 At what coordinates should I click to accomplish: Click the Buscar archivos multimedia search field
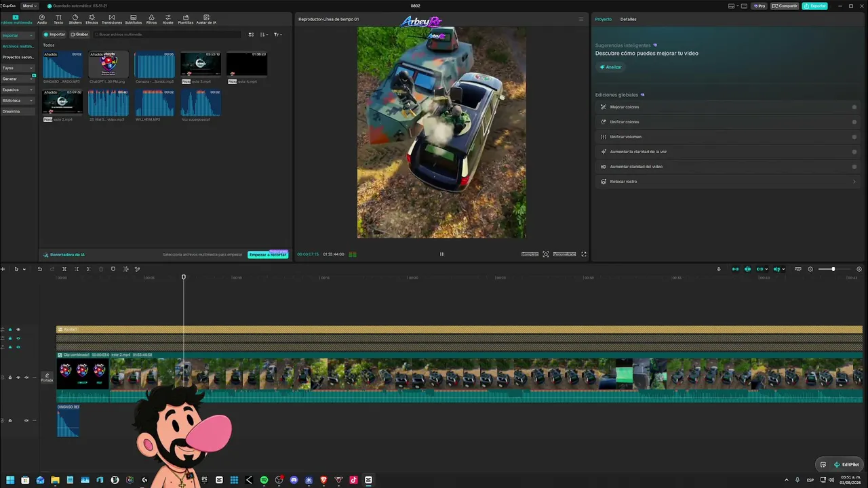coord(167,35)
